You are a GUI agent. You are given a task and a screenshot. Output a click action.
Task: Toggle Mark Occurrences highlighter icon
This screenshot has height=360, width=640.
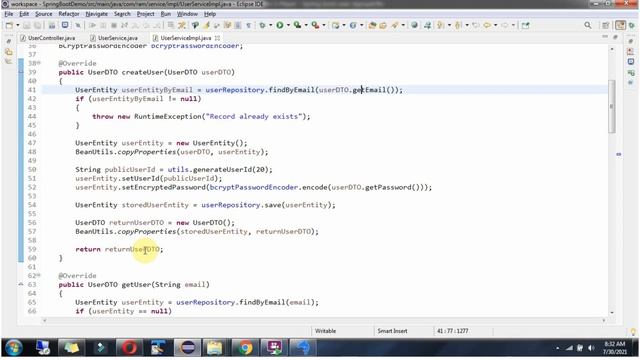207,25
